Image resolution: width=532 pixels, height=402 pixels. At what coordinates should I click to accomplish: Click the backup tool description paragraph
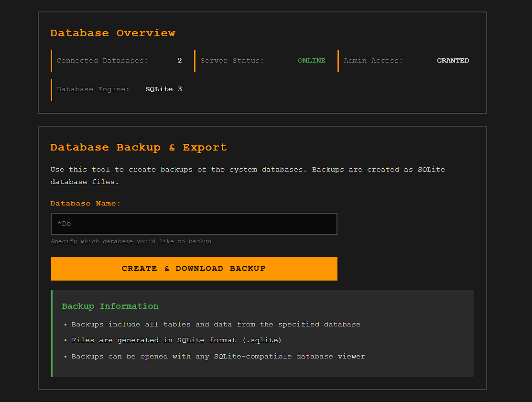(248, 175)
